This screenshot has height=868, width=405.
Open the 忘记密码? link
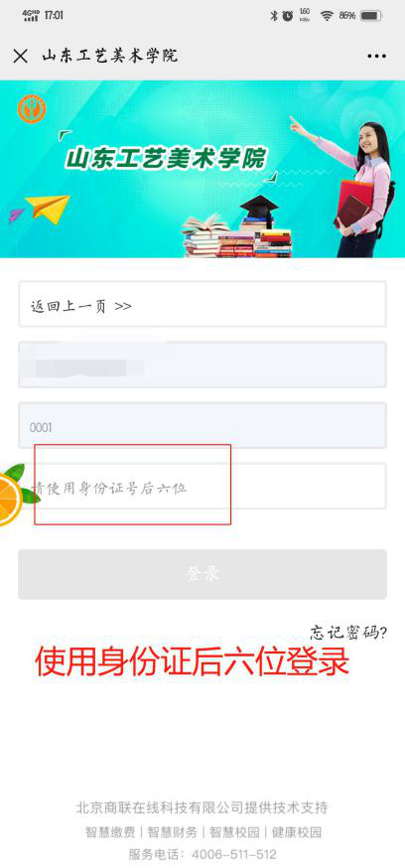(x=348, y=632)
